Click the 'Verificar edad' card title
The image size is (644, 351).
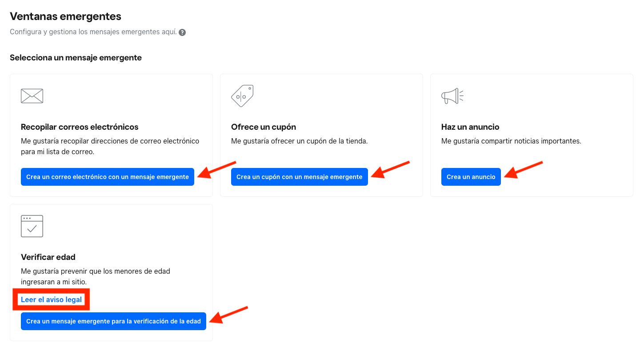48,257
